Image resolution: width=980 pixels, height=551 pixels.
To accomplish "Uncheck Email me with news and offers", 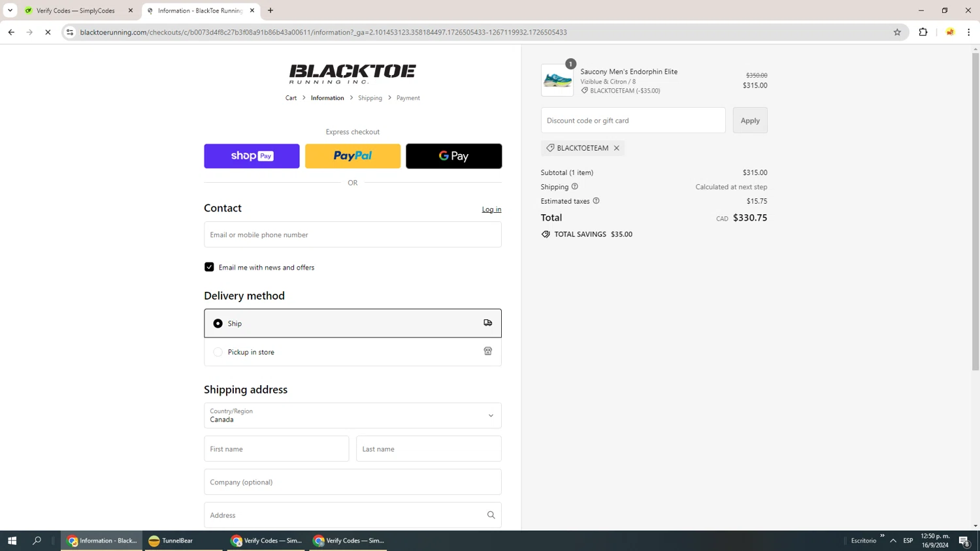I will coord(209,267).
